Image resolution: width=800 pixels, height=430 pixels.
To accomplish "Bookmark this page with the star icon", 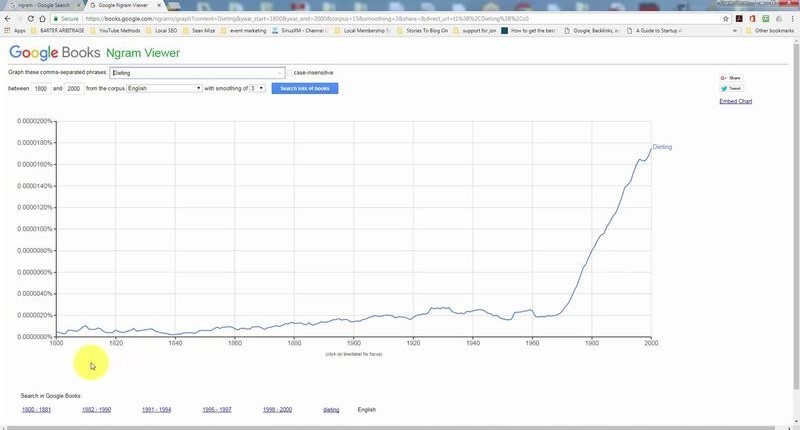I will click(x=725, y=18).
